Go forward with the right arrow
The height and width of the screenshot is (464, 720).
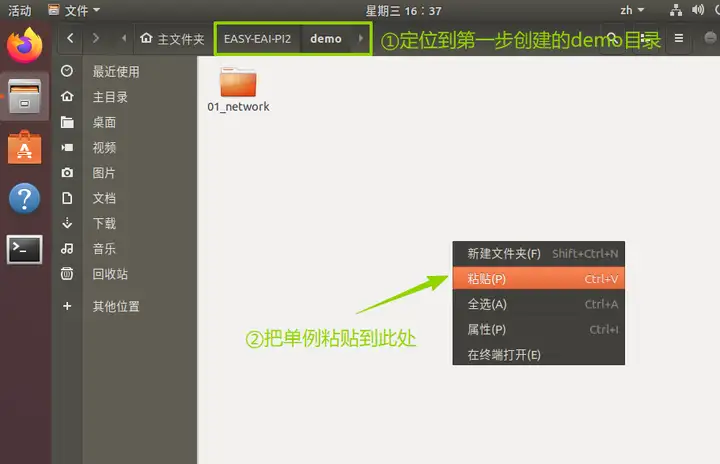tap(96, 38)
